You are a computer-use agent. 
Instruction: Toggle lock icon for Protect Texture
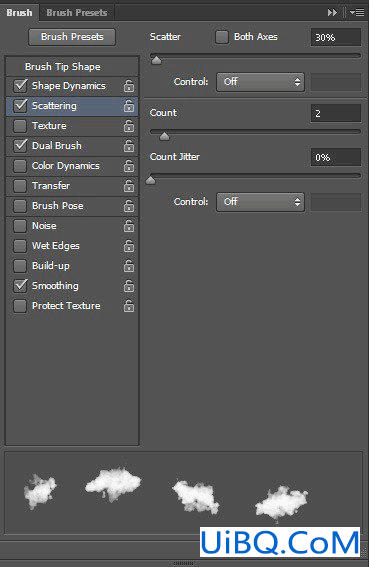(129, 306)
